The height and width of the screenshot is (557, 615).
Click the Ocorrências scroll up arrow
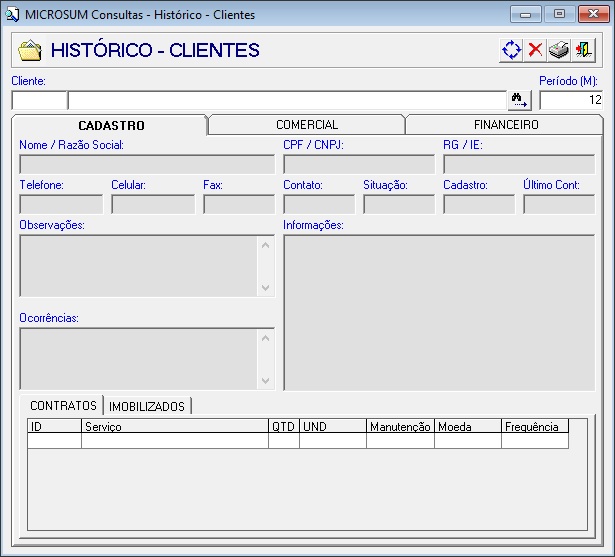265,337
